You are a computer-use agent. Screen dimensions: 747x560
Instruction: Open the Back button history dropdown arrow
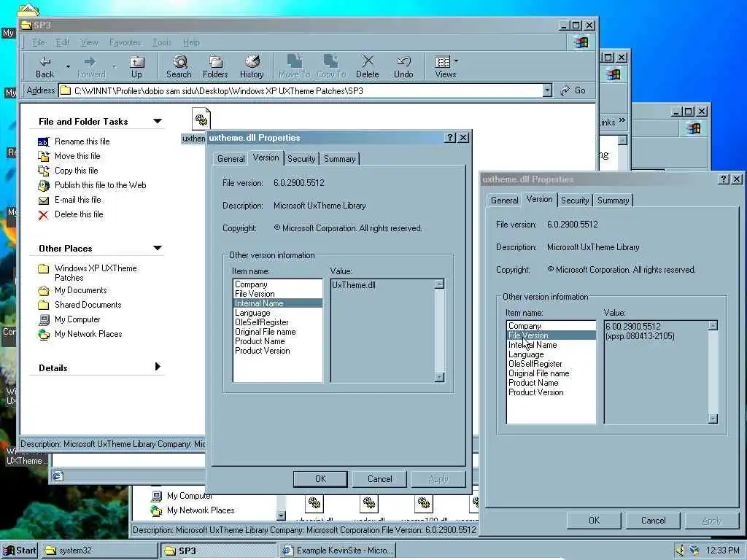point(68,66)
